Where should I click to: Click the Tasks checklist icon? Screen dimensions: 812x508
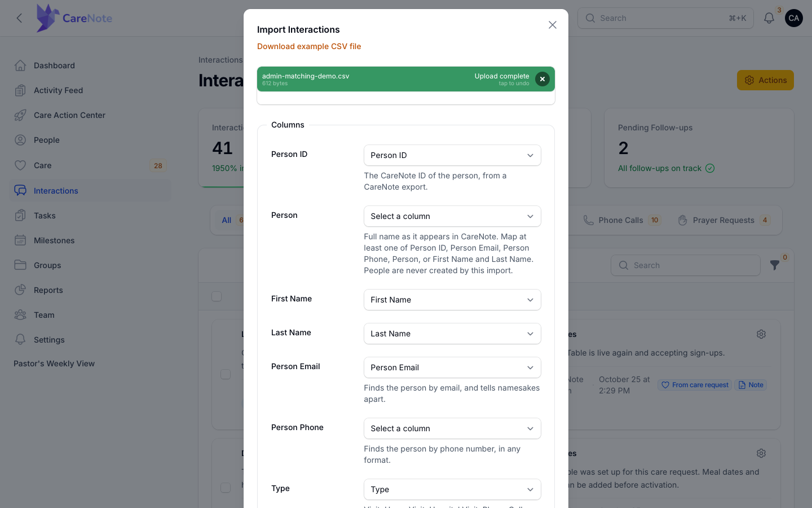coord(20,216)
